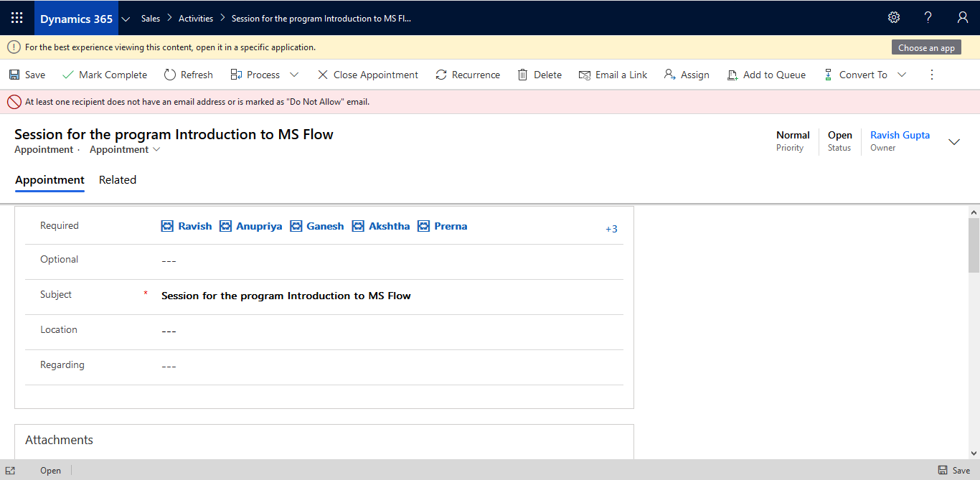980x480 pixels.
Task: Click the Choose an app button
Action: click(x=926, y=47)
